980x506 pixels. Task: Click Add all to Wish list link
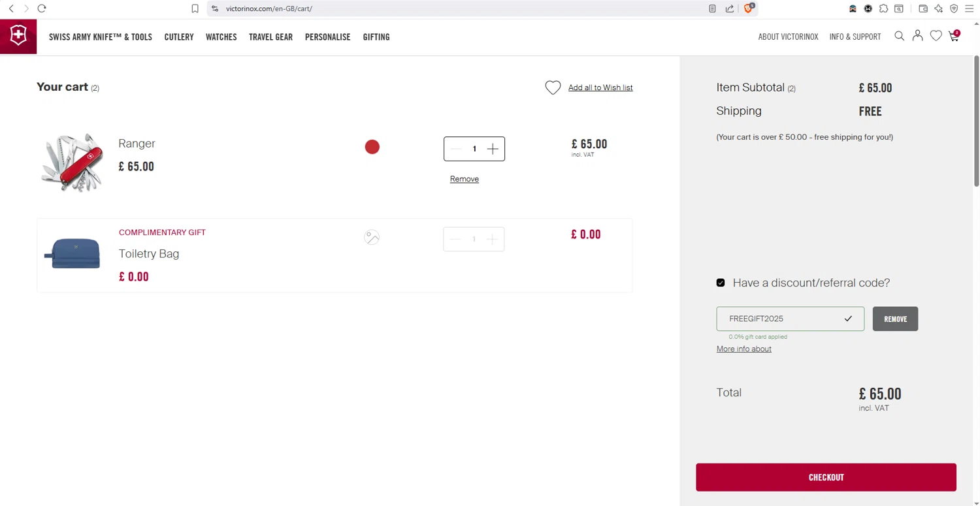600,87
